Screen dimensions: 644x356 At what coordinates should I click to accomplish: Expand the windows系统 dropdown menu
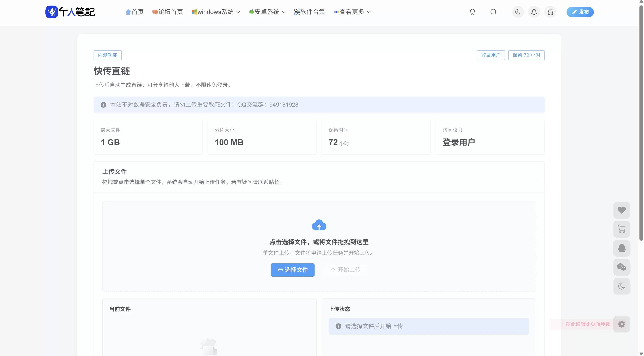click(x=215, y=12)
